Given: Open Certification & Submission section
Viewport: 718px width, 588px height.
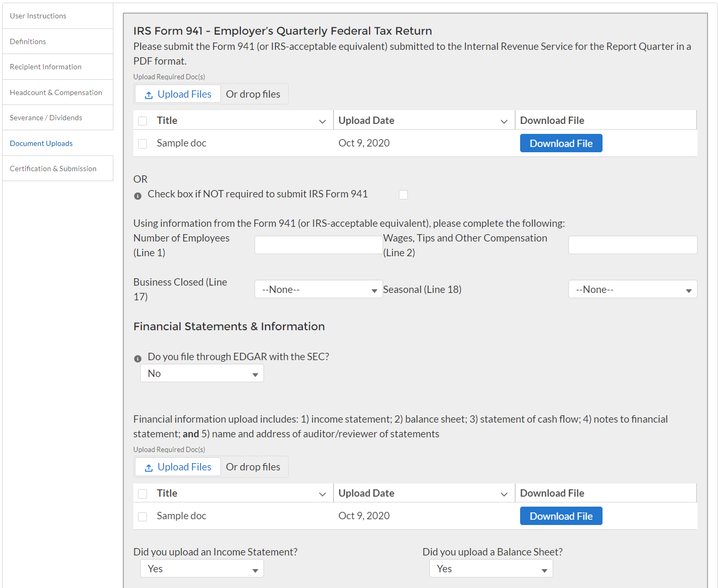Looking at the screenshot, I should pos(53,169).
